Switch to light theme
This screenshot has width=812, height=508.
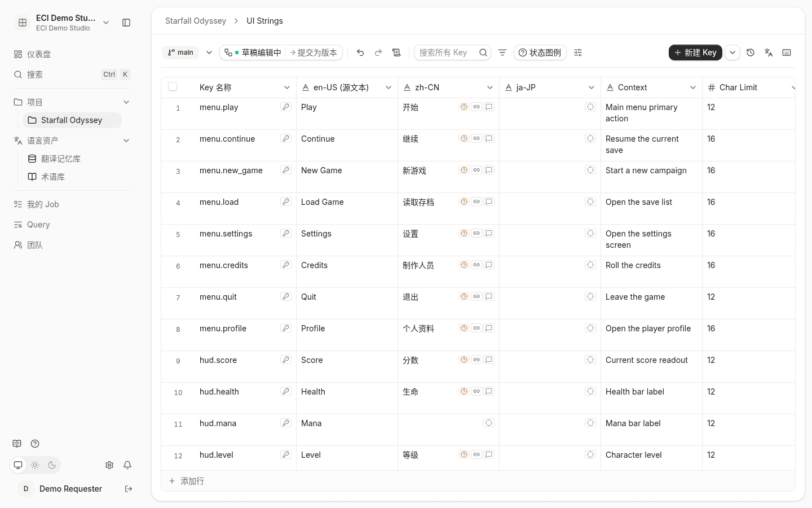(x=35, y=465)
